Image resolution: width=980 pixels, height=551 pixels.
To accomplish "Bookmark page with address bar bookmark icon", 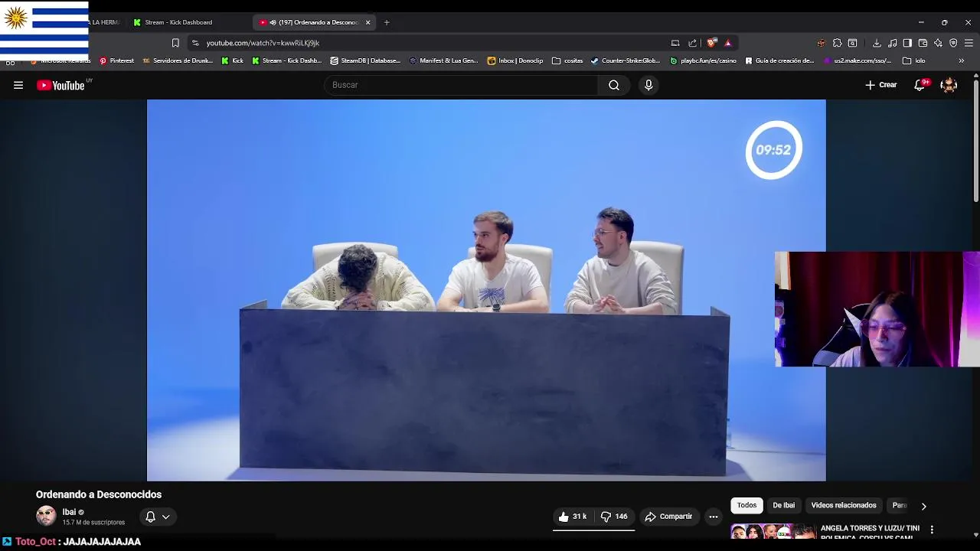I will 175,43.
